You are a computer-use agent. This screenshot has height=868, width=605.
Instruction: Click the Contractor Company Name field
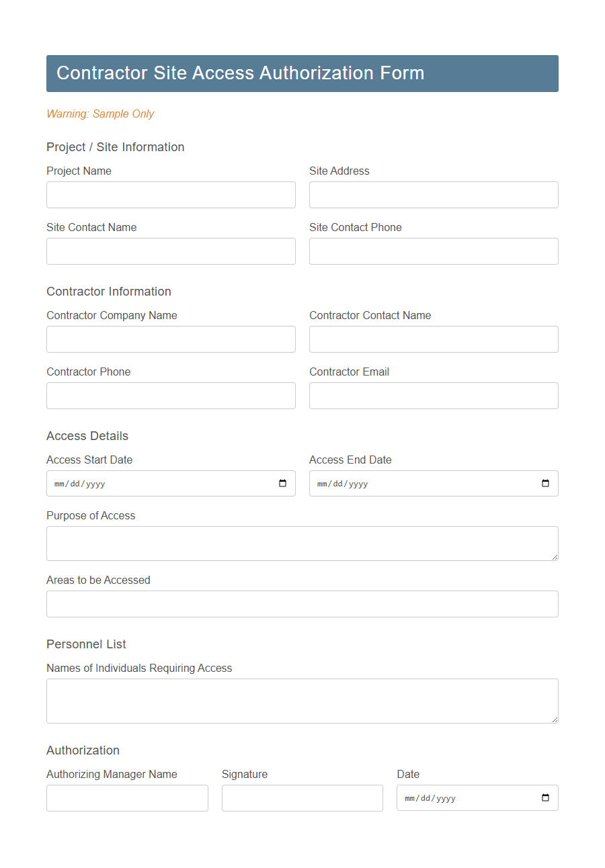[x=171, y=339]
